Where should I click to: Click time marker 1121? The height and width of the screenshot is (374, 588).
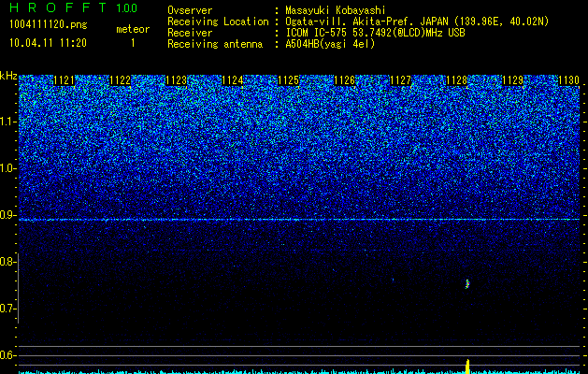[x=65, y=80]
